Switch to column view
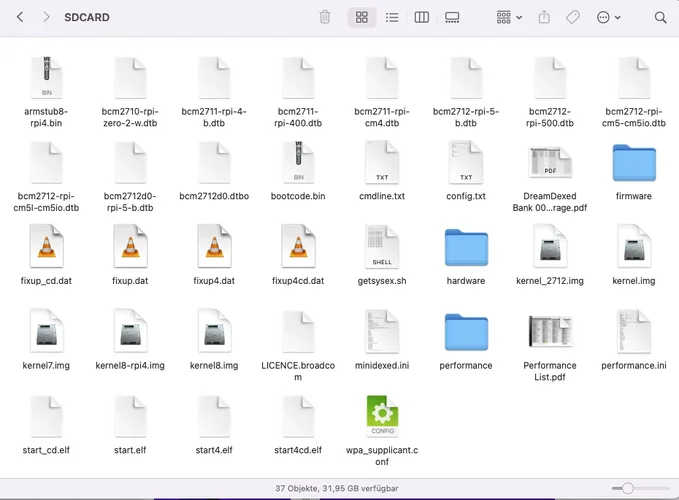 coord(422,17)
